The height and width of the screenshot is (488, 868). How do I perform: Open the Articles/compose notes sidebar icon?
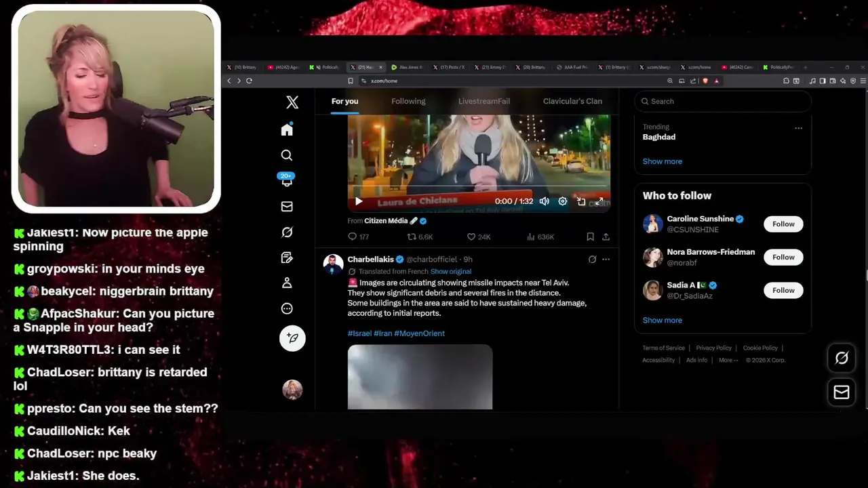pyautogui.click(x=287, y=258)
